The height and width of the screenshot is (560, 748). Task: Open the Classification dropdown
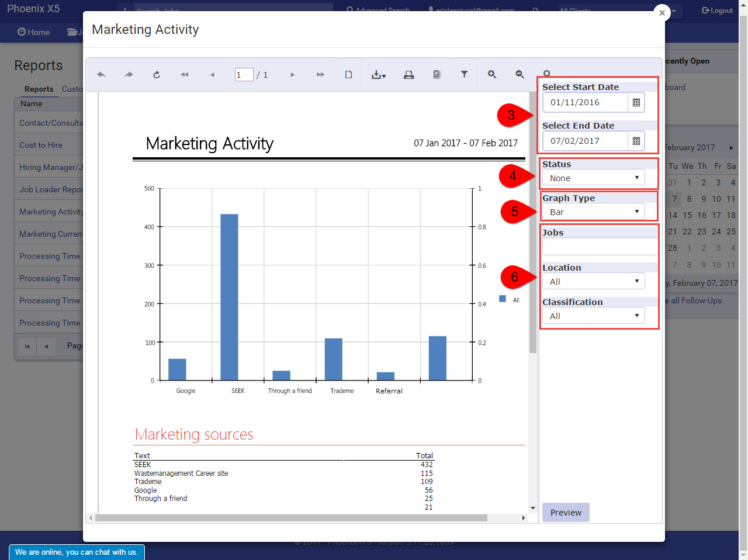(x=594, y=316)
